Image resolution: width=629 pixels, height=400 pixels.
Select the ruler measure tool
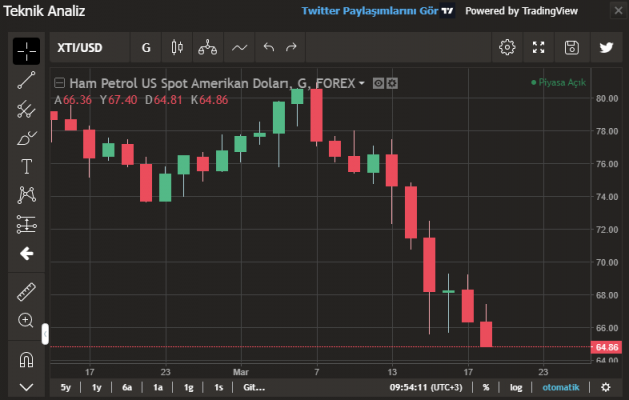click(26, 292)
